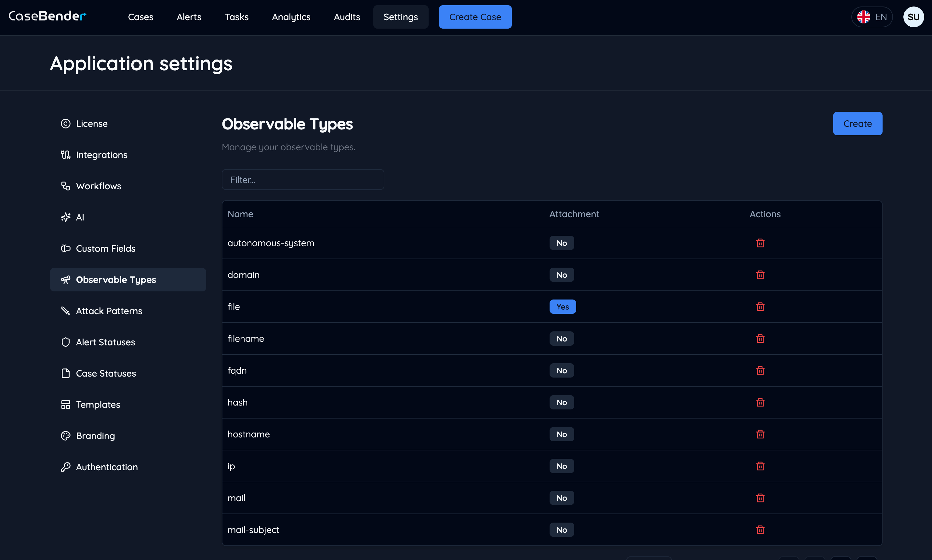The height and width of the screenshot is (560, 932).
Task: Open the Integrations settings icon
Action: [x=65, y=155]
